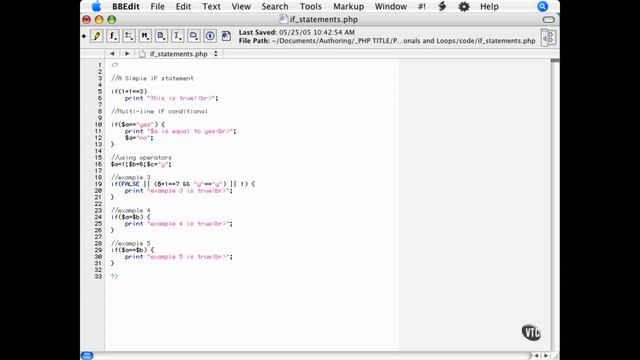Open the Edit menu
Screen dimensions: 640x360
[183, 7]
